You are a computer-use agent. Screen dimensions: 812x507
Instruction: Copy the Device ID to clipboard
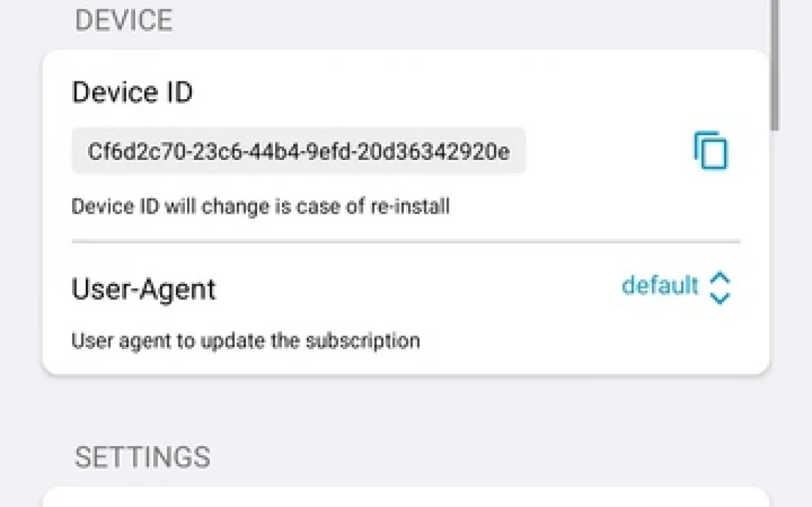711,151
